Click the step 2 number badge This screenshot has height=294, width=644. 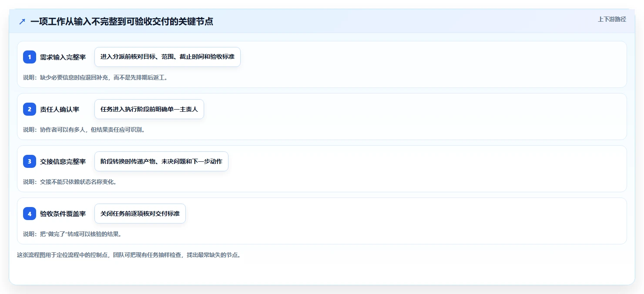(30, 109)
